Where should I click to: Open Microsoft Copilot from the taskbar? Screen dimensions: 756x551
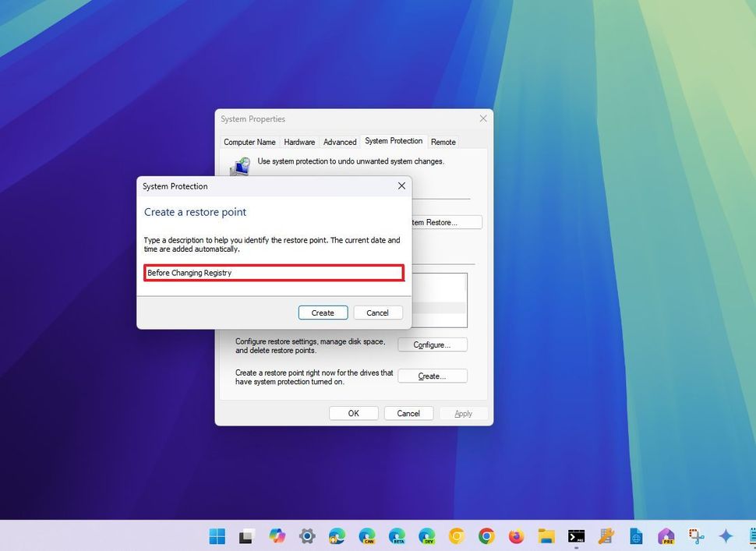click(277, 536)
